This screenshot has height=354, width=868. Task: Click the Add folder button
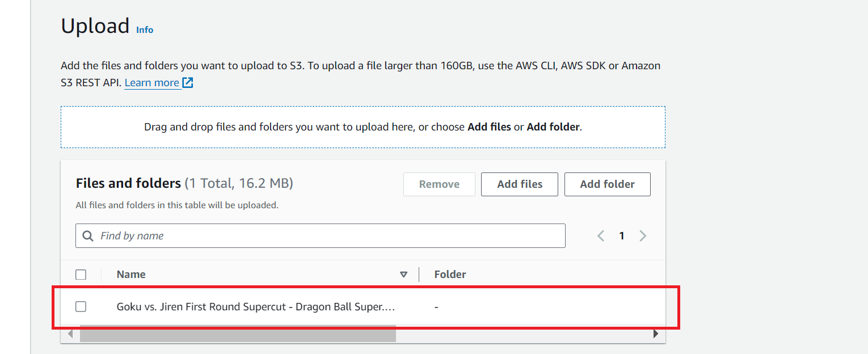click(607, 184)
